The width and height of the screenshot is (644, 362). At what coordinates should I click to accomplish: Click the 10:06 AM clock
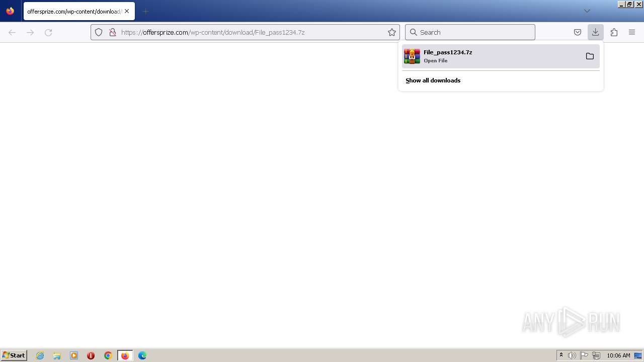click(x=618, y=355)
